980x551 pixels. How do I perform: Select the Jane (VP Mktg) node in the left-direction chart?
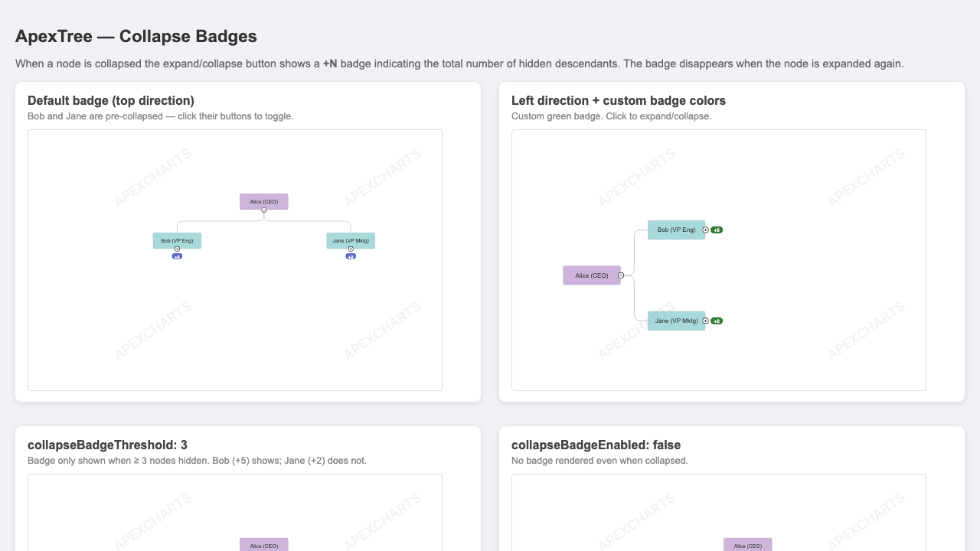676,321
